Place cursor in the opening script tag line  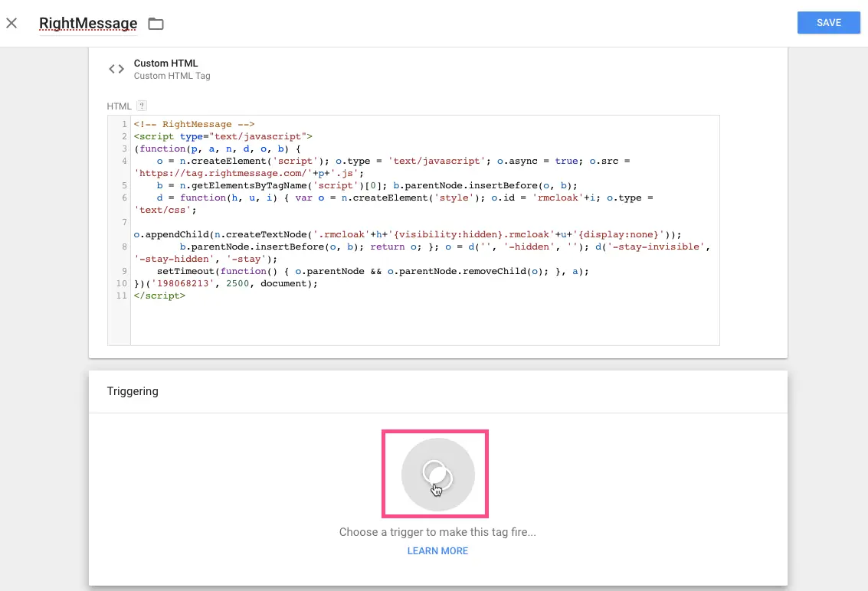(x=222, y=136)
